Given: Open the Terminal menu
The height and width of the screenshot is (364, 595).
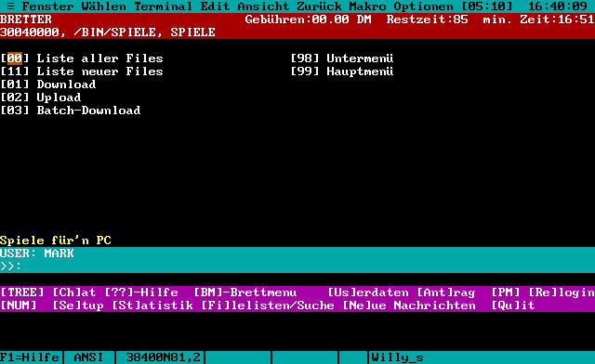Looking at the screenshot, I should (163, 6).
